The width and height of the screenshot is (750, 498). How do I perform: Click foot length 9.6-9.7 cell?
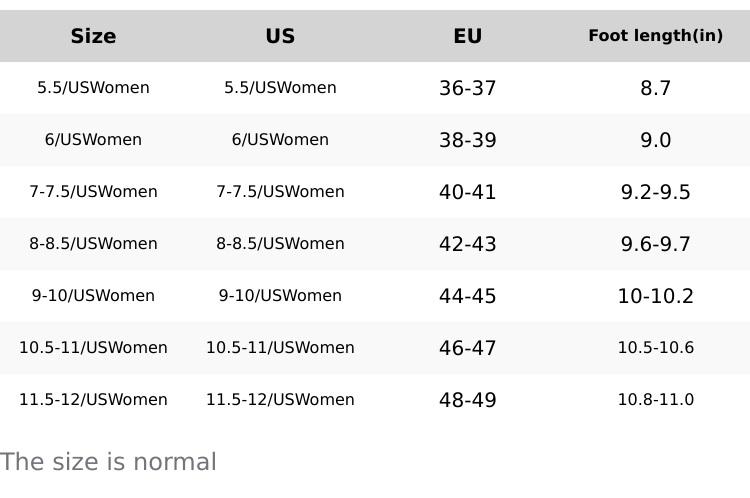655,244
